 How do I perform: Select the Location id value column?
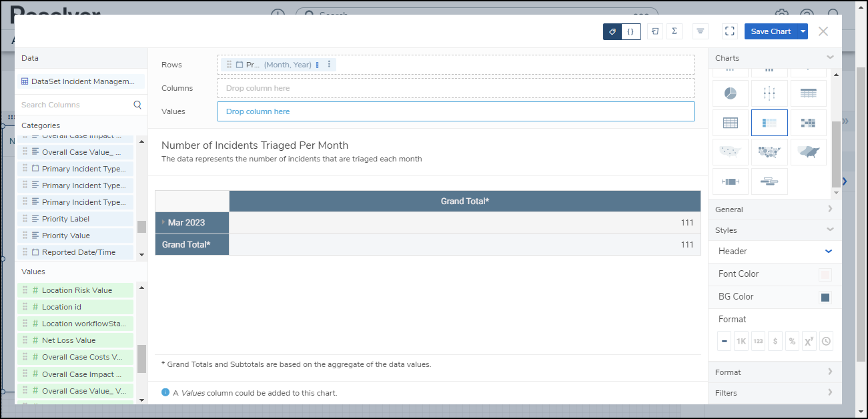(75, 307)
